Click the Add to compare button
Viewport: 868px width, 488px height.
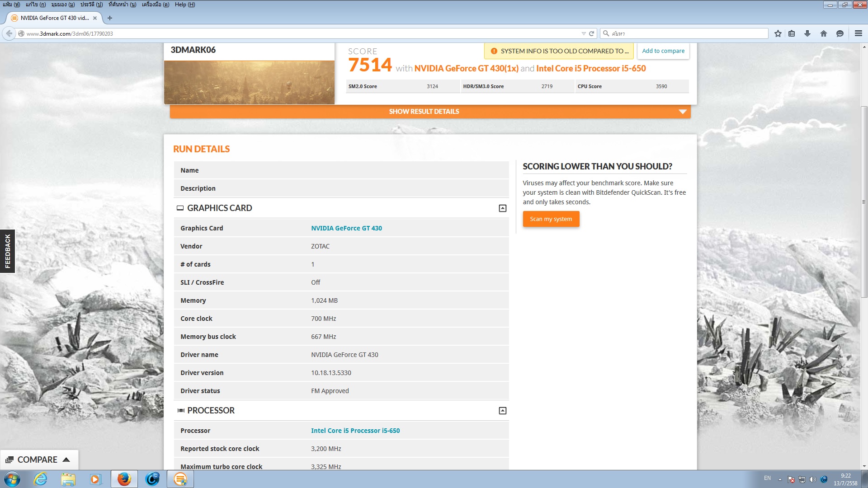663,51
